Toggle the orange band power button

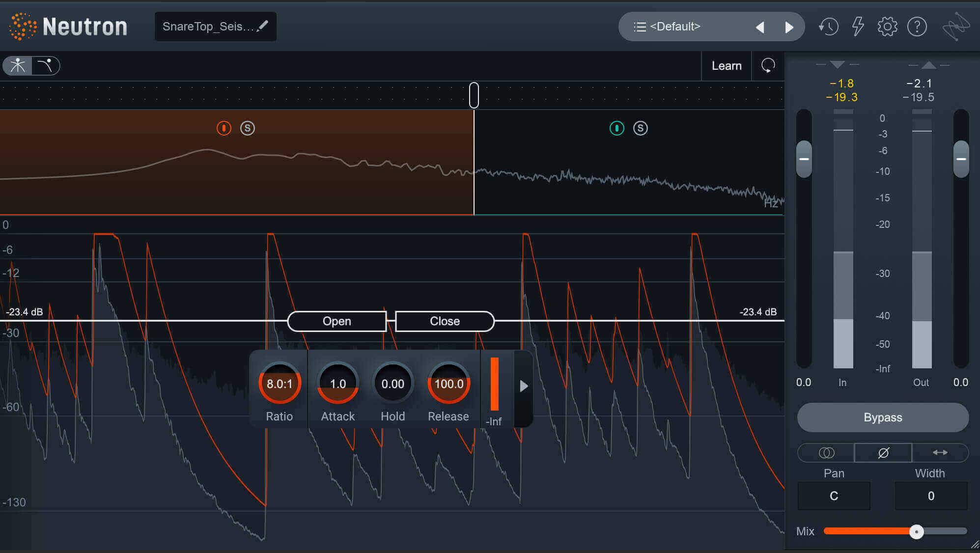pyautogui.click(x=224, y=128)
